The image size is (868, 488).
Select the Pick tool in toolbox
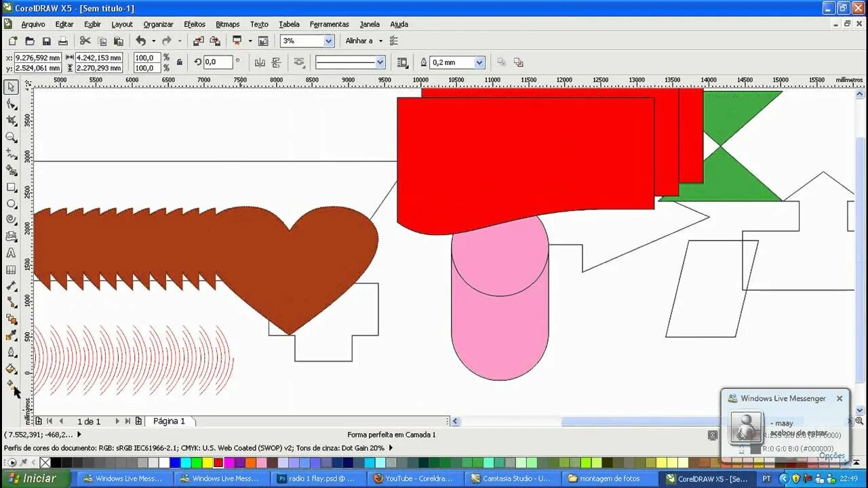[x=11, y=87]
